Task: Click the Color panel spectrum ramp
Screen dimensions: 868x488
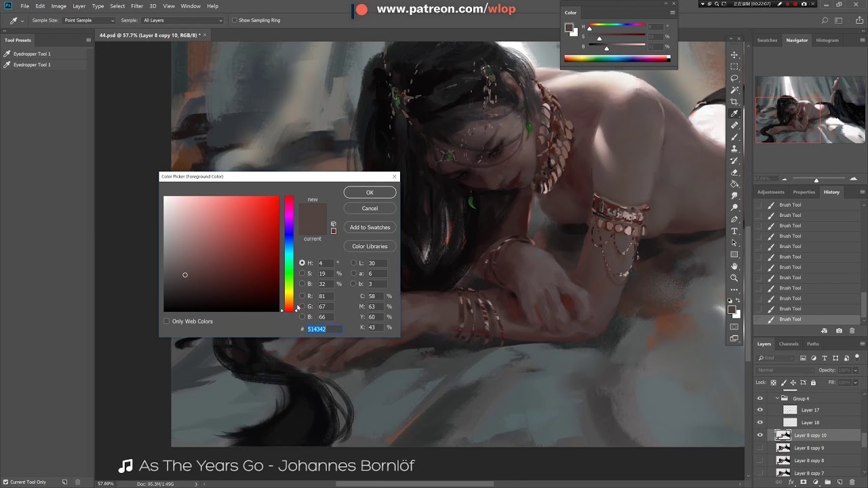Action: pos(617,59)
